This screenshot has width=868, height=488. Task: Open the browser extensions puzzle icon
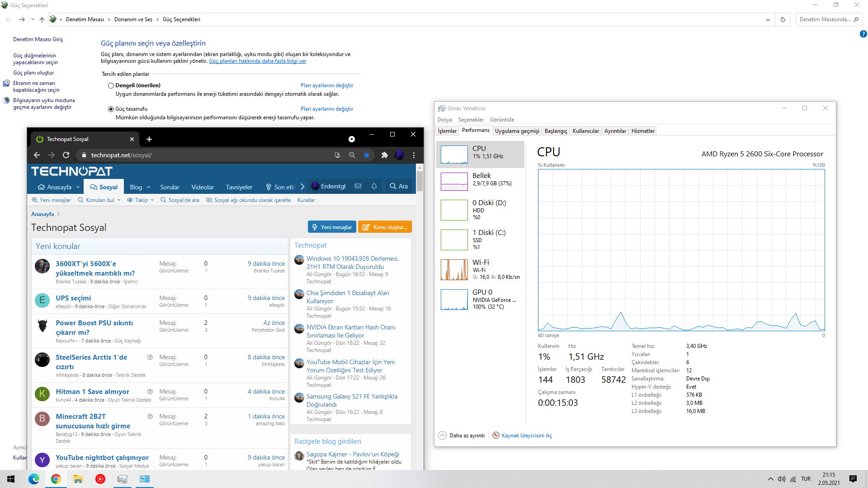(384, 155)
